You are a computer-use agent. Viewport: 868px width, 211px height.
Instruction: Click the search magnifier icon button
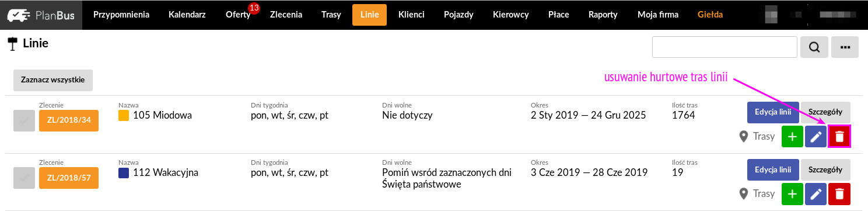click(814, 47)
